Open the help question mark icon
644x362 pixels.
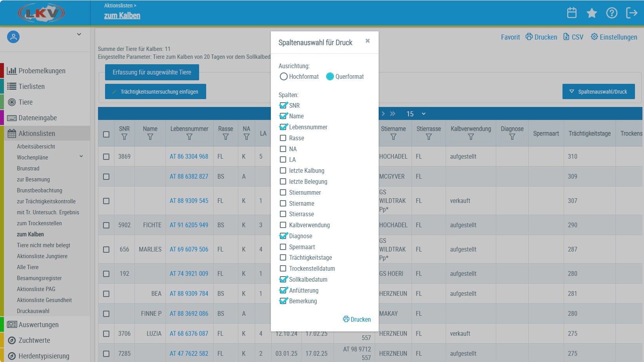(x=611, y=13)
